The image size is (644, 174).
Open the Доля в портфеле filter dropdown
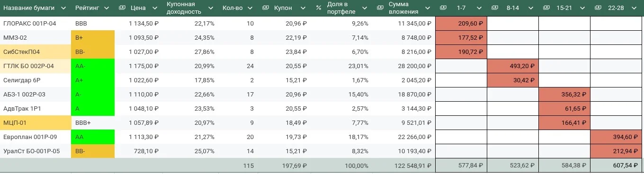click(x=365, y=8)
